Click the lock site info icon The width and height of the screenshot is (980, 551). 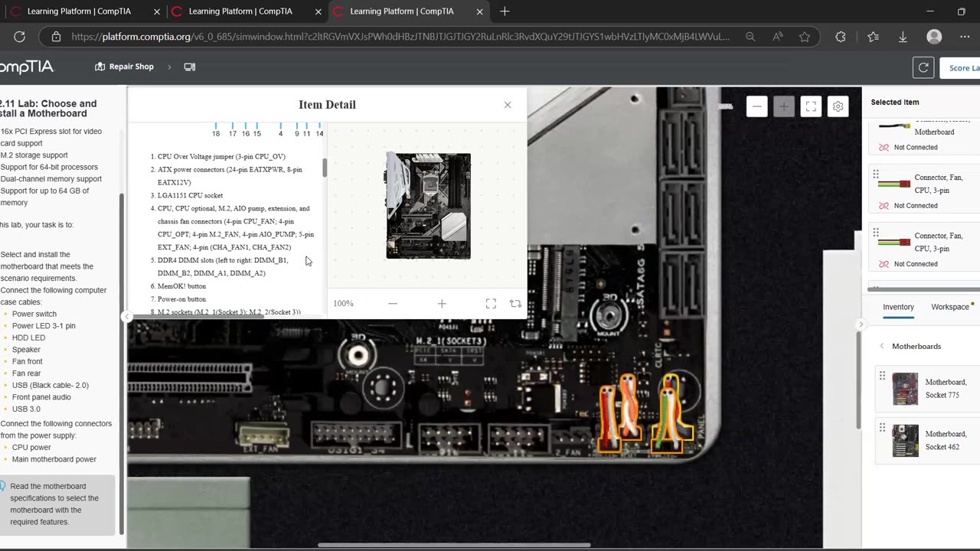[x=56, y=37]
